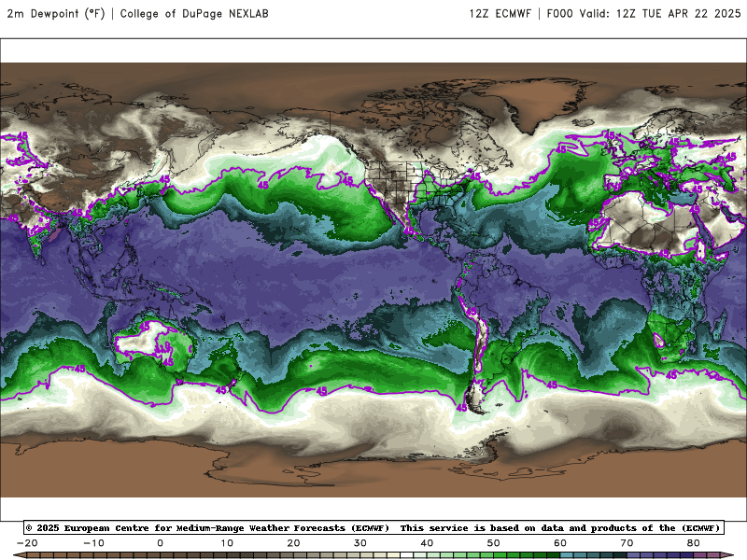The height and width of the screenshot is (560, 747).
Task: Click the '2m Dewpoint (°F)' title text
Action: click(x=55, y=14)
